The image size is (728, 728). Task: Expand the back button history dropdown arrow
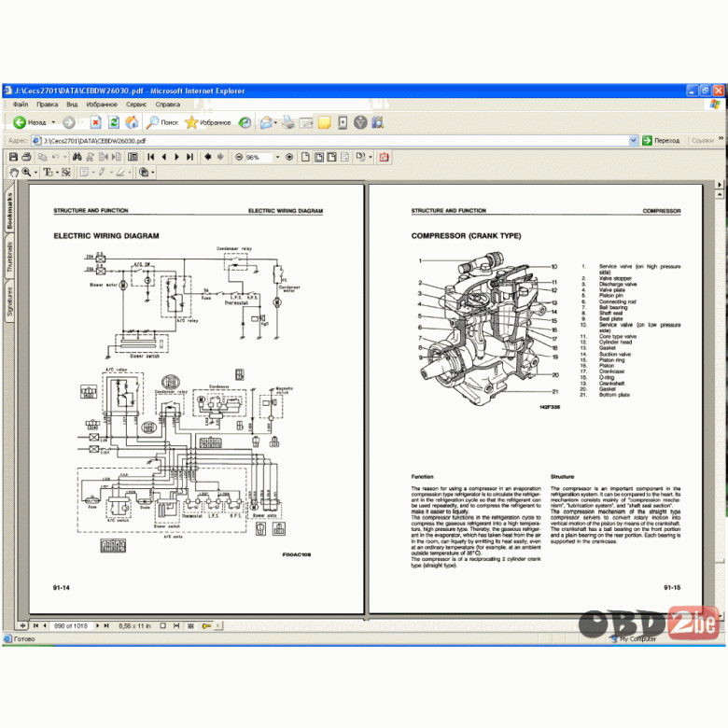click(x=53, y=122)
